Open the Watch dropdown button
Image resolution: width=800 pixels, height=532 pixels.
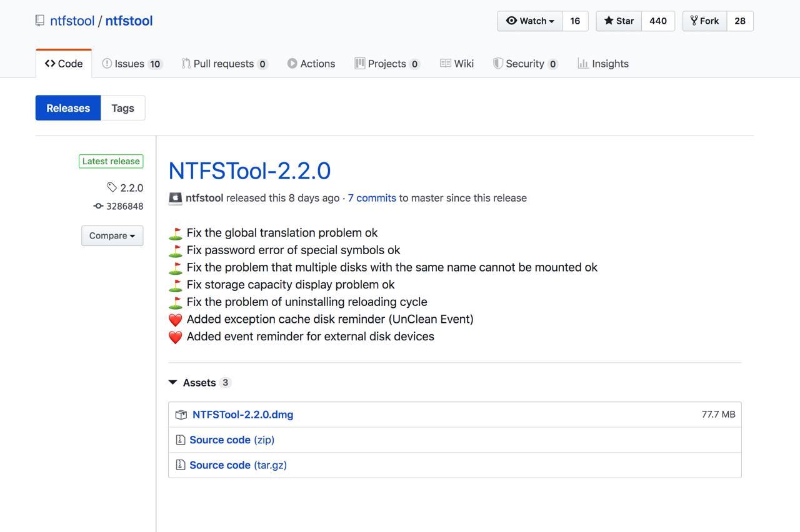530,21
